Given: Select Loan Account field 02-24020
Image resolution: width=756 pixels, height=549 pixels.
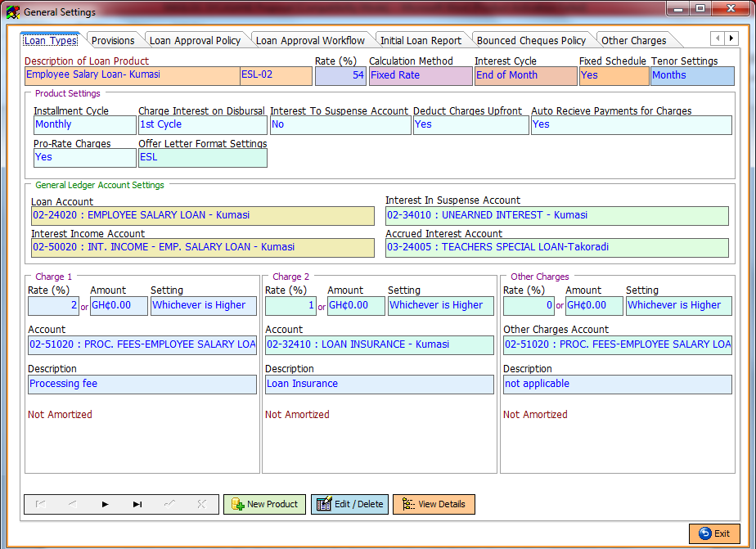Looking at the screenshot, I should [x=203, y=216].
